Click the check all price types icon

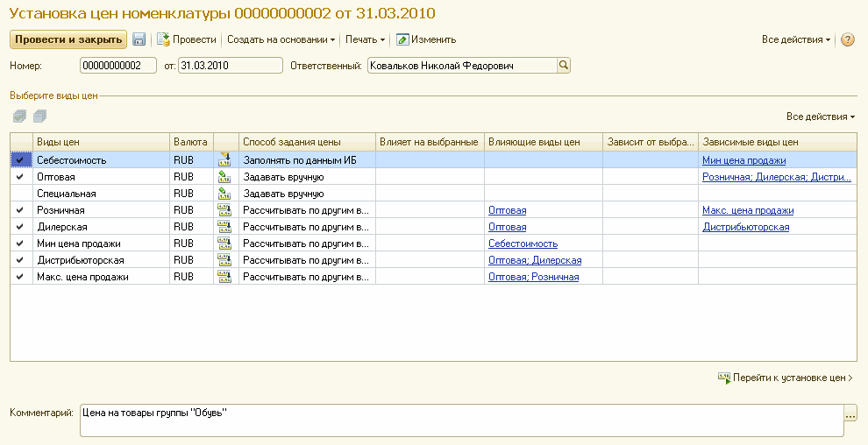pyautogui.click(x=19, y=117)
